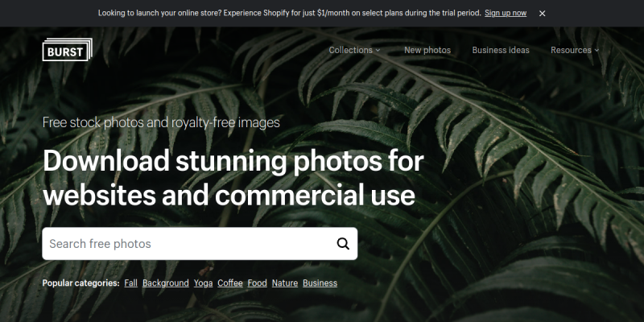Click the main headline about stunning photos
Screen dimensions: 644x322
pos(233,177)
